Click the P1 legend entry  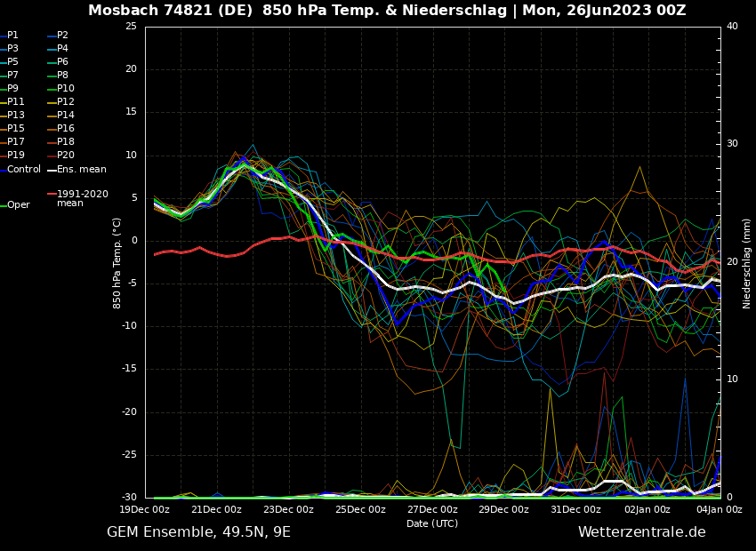pos(12,36)
